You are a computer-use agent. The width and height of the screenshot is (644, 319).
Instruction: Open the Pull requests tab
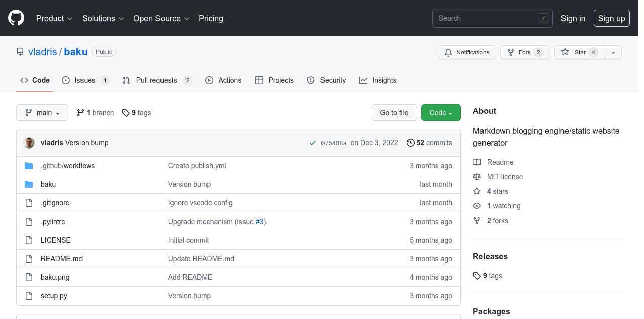click(x=156, y=80)
